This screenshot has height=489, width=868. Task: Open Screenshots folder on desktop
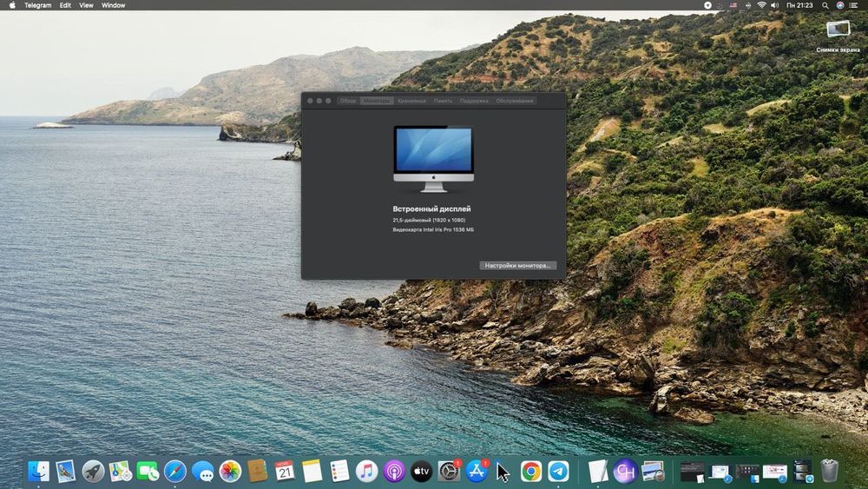(838, 36)
